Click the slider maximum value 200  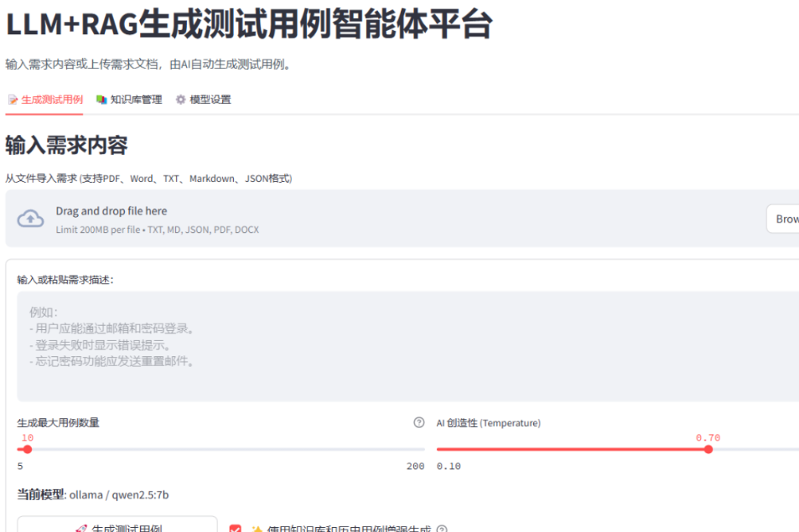click(x=415, y=467)
